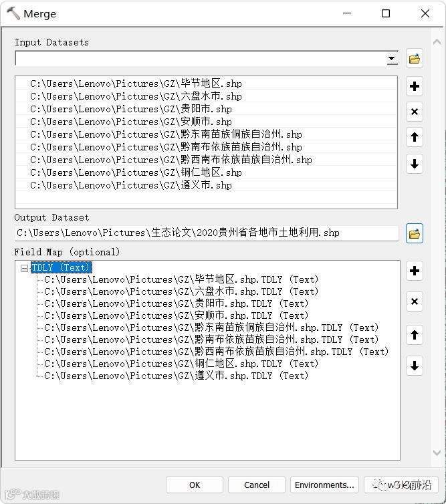
Task: Select 六盘水市.shp.TDLY field map child
Action: (x=181, y=291)
